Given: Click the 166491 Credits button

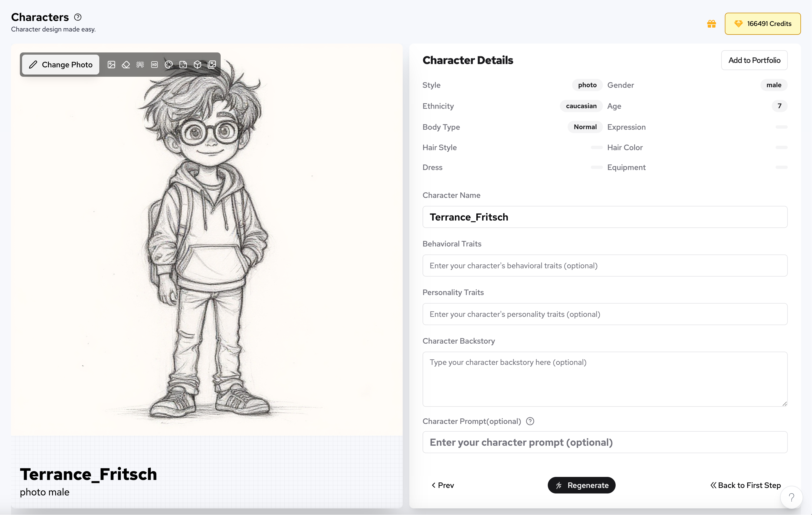Looking at the screenshot, I should (763, 24).
